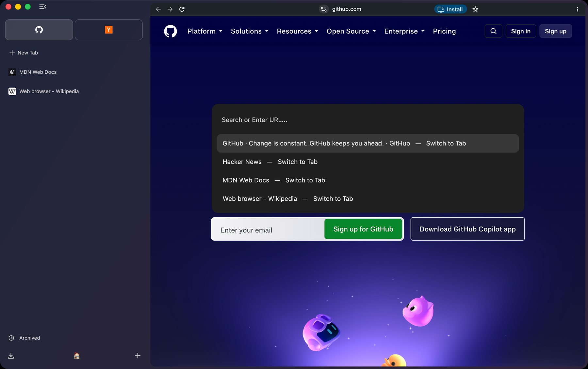Open site information icon beside github.com
Image resolution: width=588 pixels, height=369 pixels.
click(324, 9)
